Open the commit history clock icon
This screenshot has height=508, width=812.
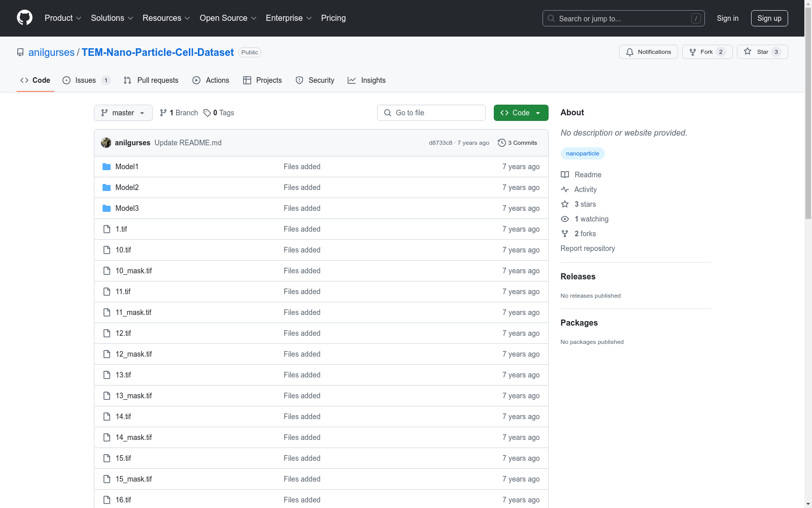(502, 143)
